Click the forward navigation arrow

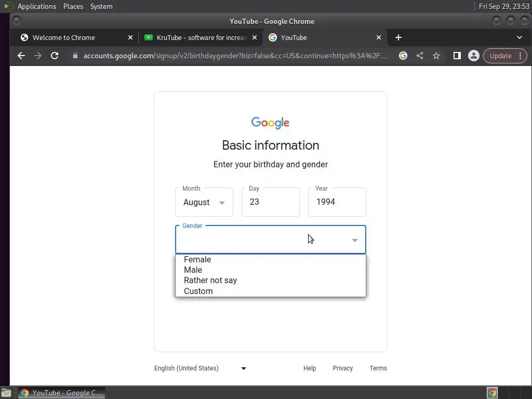click(x=37, y=56)
